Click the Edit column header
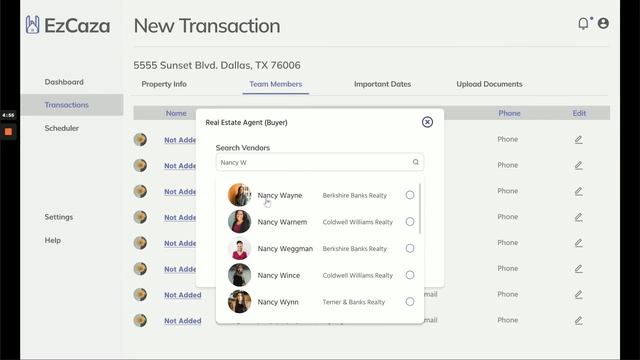 click(x=579, y=113)
